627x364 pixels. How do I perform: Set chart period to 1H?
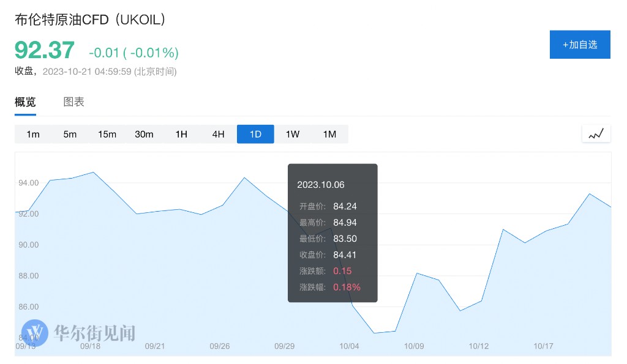(181, 134)
